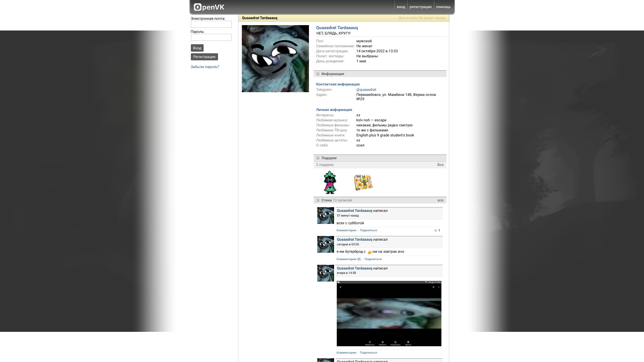This screenshot has width=644, height=362.
Task: Open регистрация in the top navigation
Action: [x=420, y=7]
